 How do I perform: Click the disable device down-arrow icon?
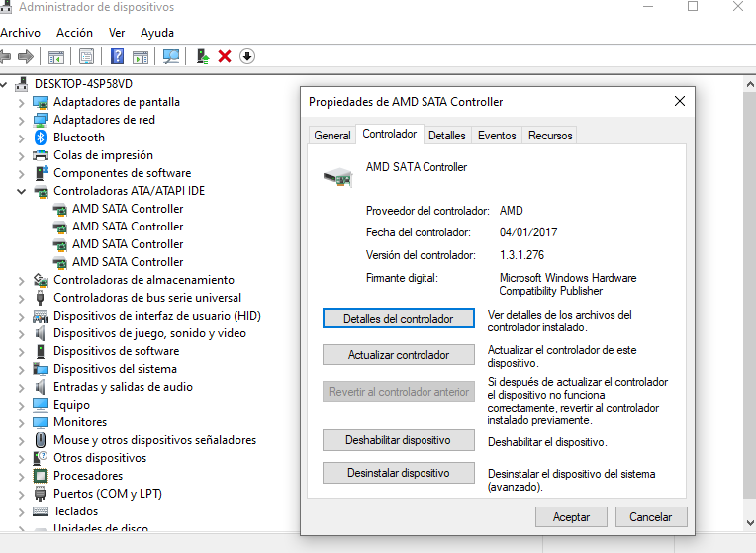247,57
